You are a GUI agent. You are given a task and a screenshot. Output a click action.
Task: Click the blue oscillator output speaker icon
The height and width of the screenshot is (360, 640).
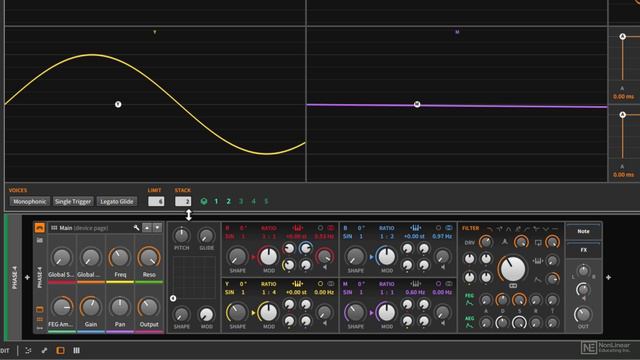coord(443,267)
